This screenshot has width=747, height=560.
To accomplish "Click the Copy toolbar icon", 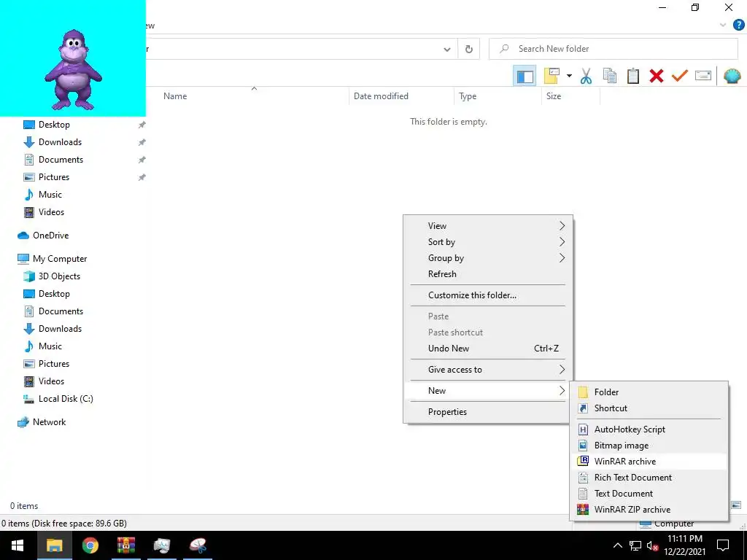I will [609, 76].
